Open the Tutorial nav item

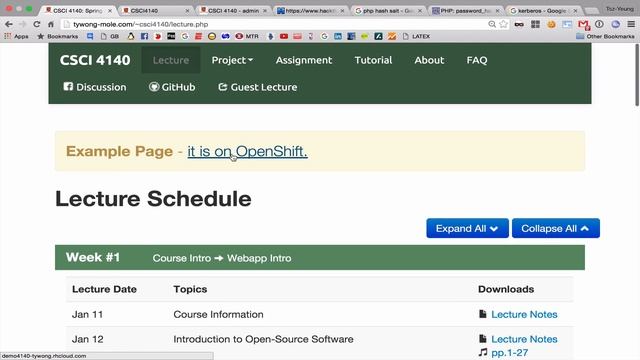373,60
